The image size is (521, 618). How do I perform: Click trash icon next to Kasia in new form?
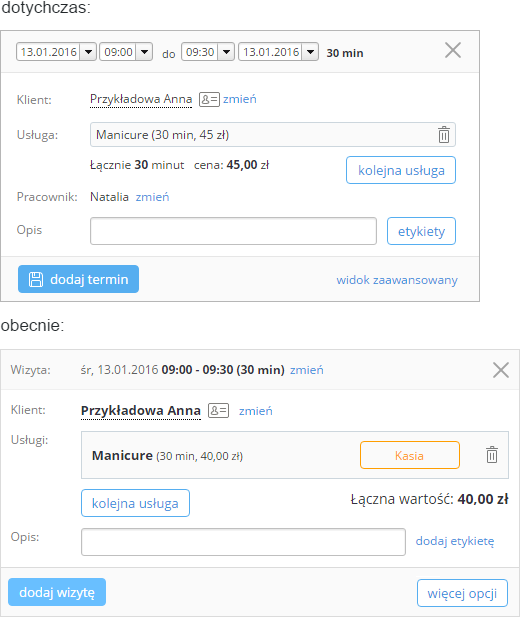click(x=491, y=454)
